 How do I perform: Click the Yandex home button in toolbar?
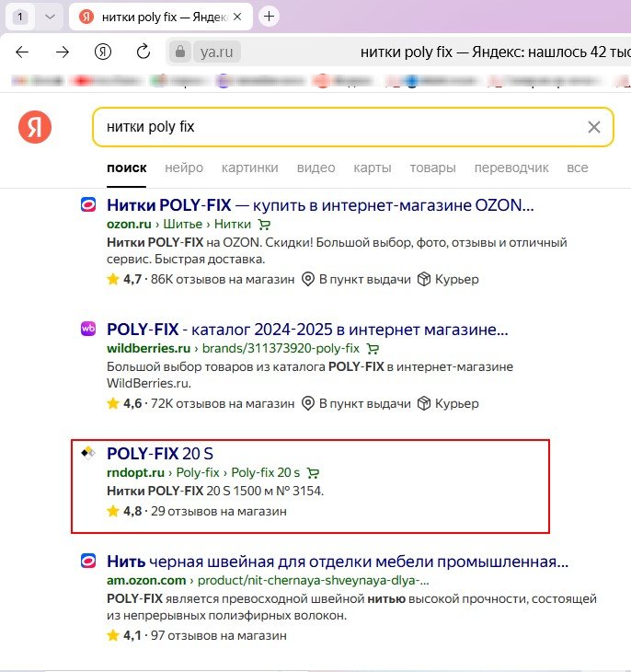tap(103, 52)
